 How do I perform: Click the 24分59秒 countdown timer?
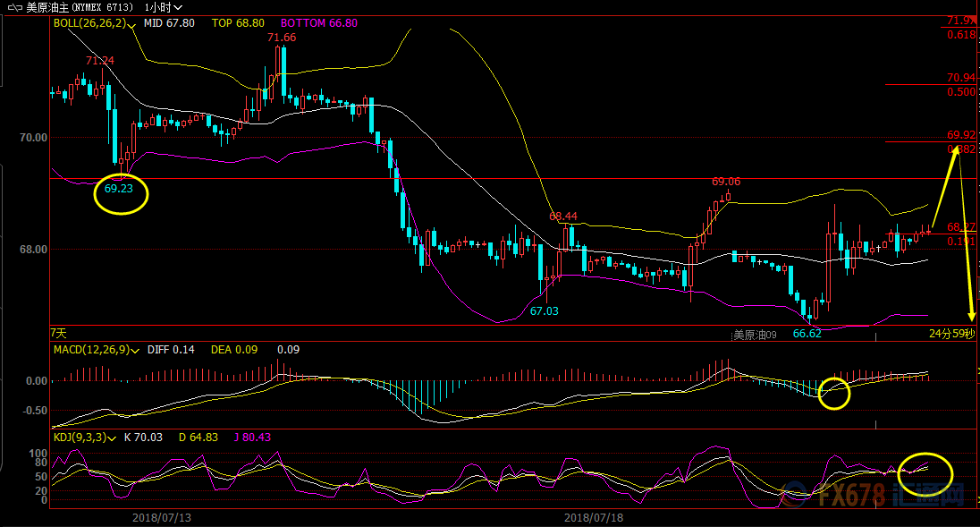point(950,334)
